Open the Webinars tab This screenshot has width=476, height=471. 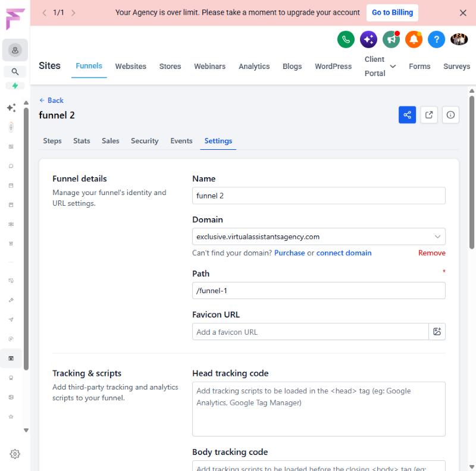click(x=210, y=66)
